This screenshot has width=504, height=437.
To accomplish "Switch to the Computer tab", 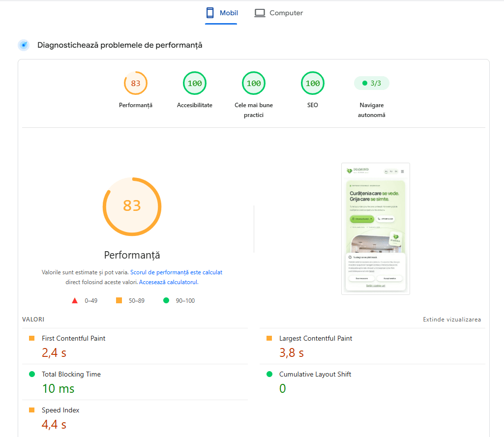I will click(x=279, y=13).
